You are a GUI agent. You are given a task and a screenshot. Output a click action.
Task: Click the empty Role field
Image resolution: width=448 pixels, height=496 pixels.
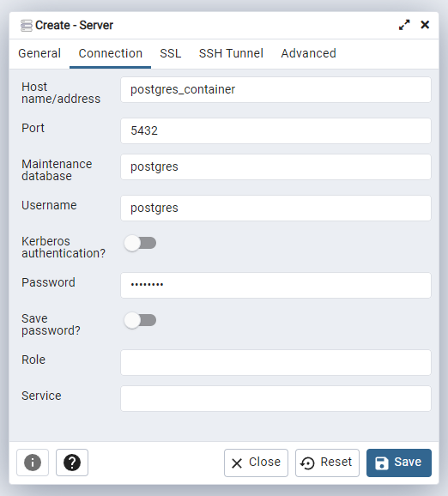pos(275,362)
